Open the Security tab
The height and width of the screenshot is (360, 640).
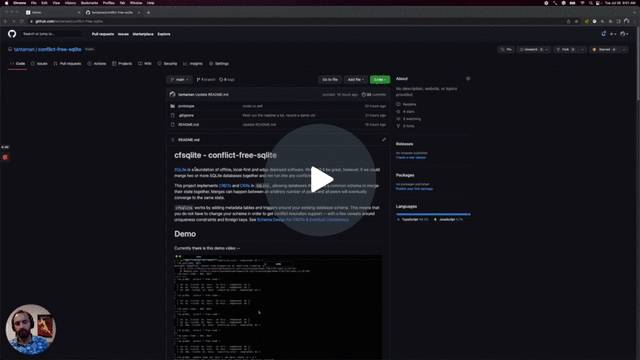click(x=167, y=64)
